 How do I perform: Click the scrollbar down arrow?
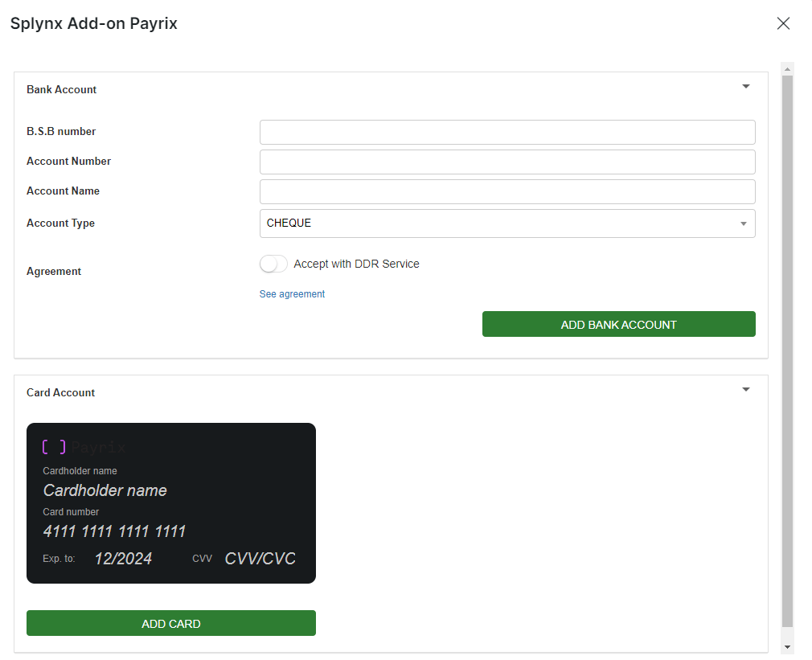pos(787,646)
